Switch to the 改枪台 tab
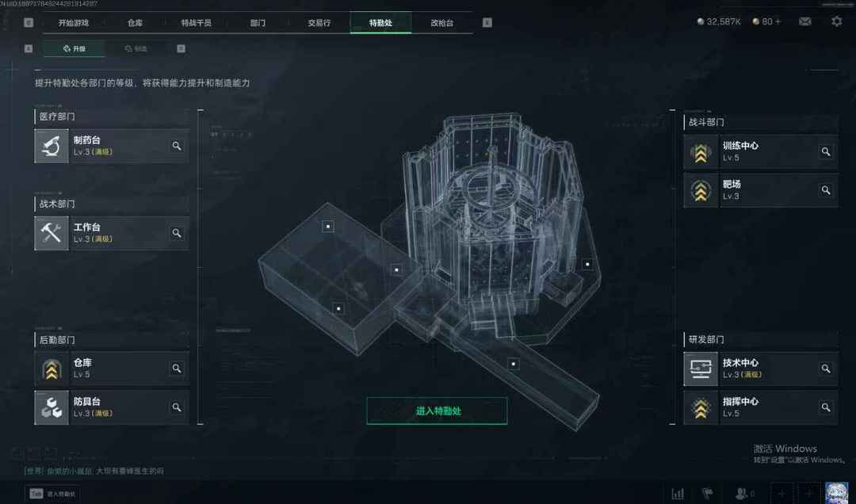 click(441, 23)
